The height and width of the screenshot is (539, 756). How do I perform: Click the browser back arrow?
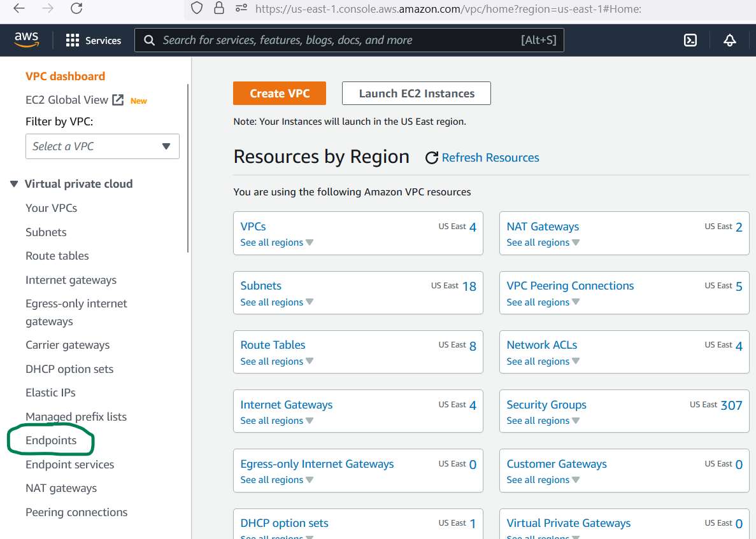click(x=19, y=8)
